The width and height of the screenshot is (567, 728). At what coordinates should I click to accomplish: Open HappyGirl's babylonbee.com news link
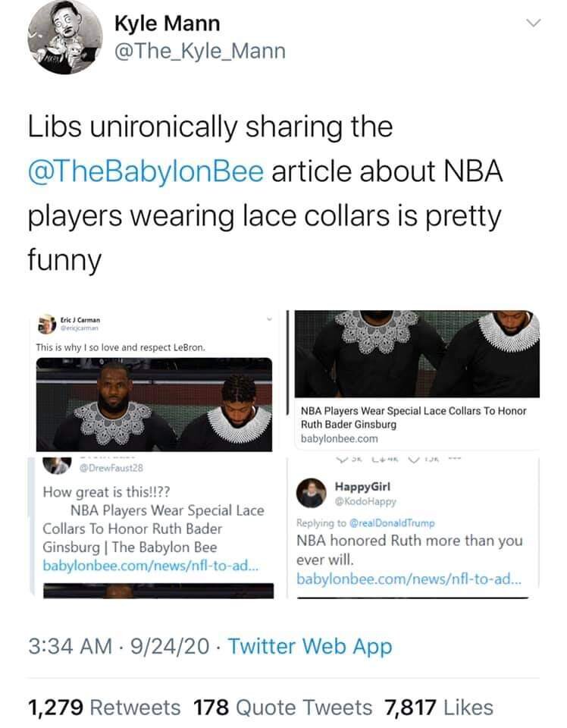coord(409,579)
